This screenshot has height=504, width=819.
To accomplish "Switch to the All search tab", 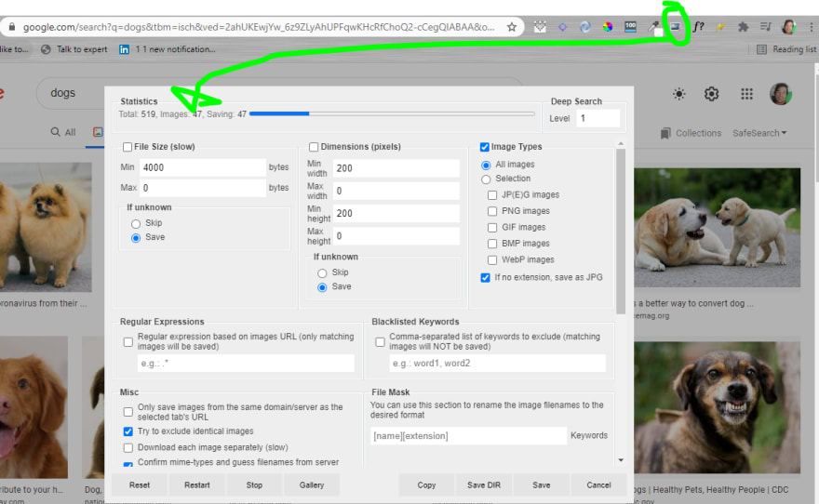I will pos(63,132).
